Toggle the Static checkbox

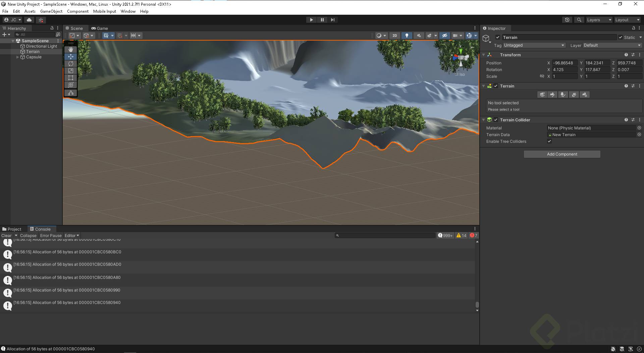[x=621, y=38]
